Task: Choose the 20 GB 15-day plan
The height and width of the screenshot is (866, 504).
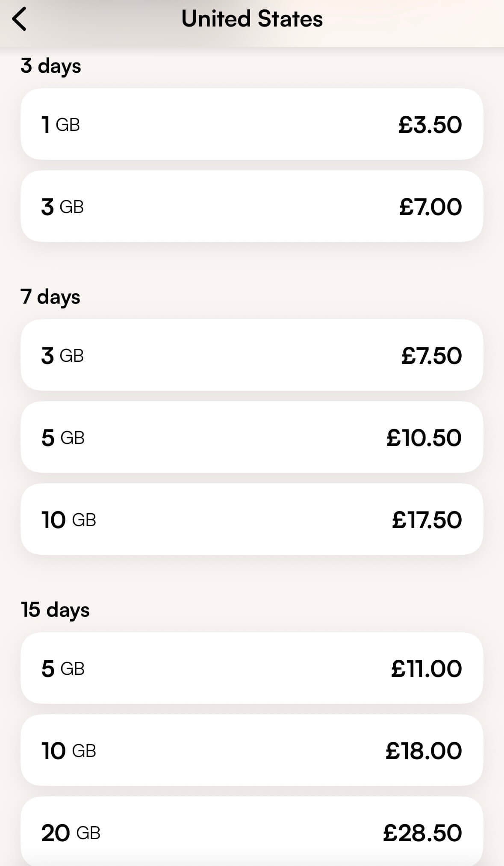Action: (251, 832)
